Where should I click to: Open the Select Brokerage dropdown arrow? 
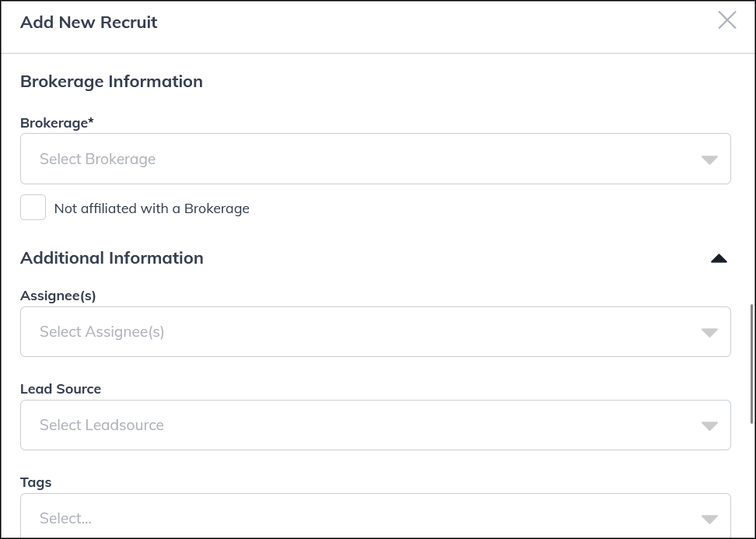tap(709, 159)
